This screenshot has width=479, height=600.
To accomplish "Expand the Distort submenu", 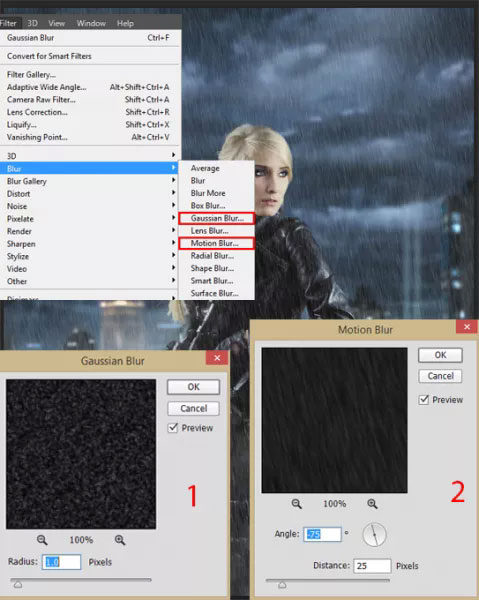I will click(x=90, y=194).
